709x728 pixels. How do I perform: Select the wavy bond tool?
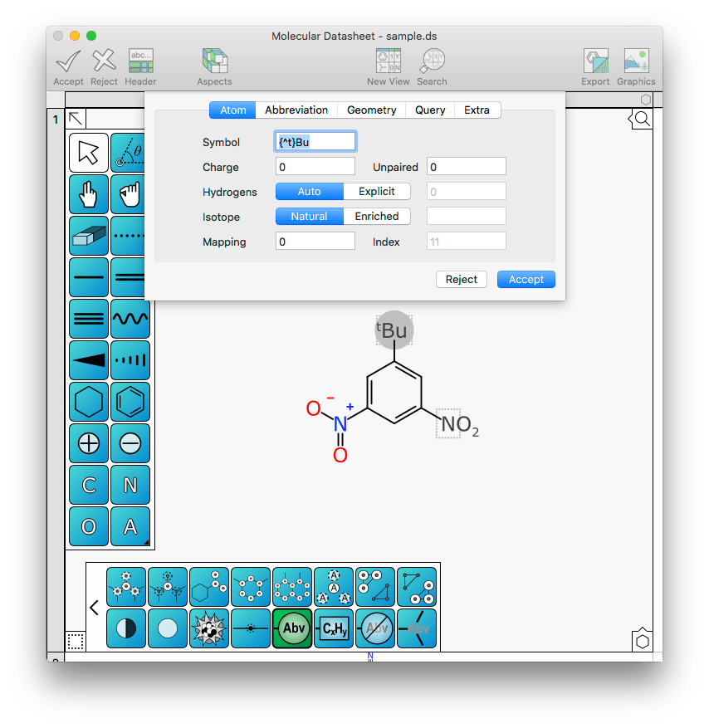pos(130,319)
